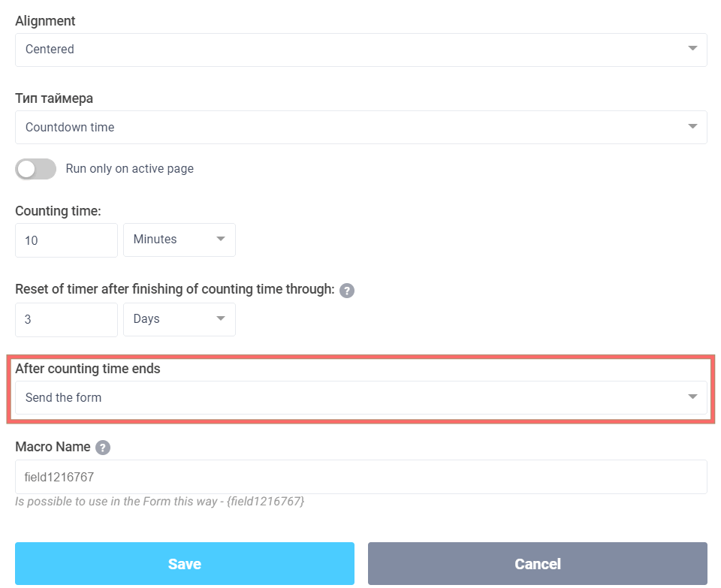Screen dimensions: 721x588
Task: Click the Cancel button
Action: tap(537, 563)
